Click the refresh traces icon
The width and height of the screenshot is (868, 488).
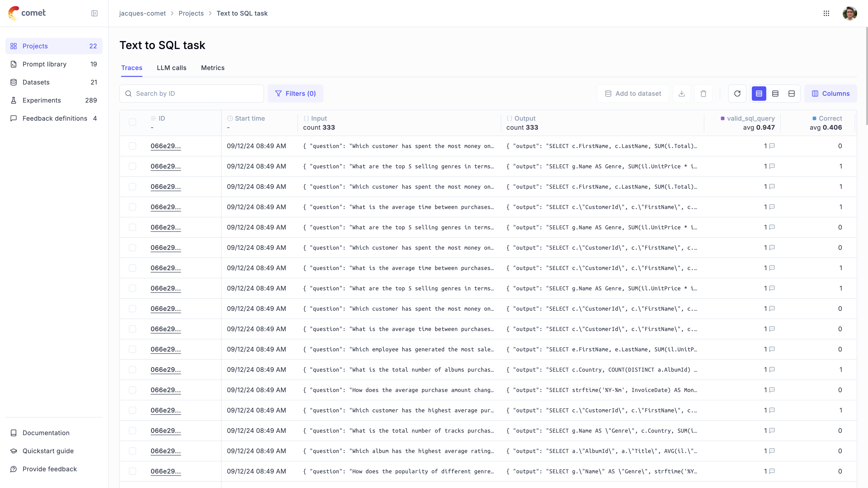737,94
